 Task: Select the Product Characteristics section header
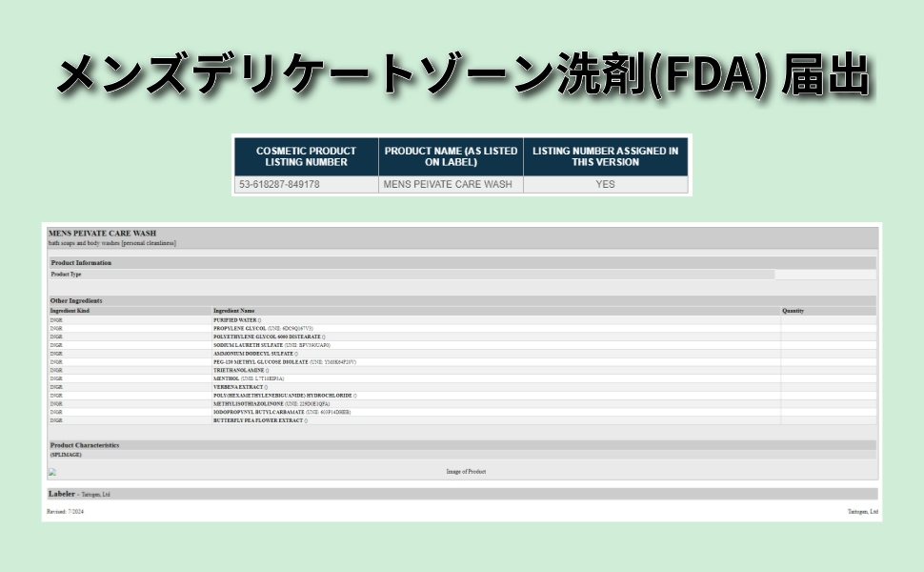[85, 445]
